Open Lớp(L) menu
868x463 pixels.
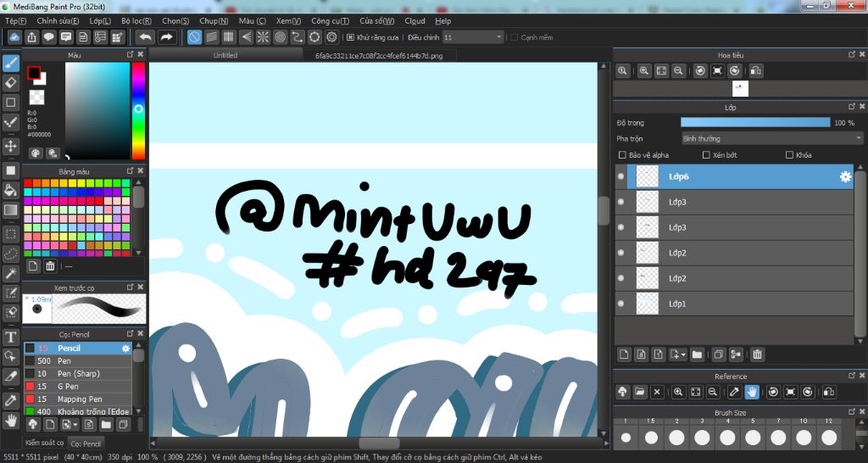coord(100,20)
